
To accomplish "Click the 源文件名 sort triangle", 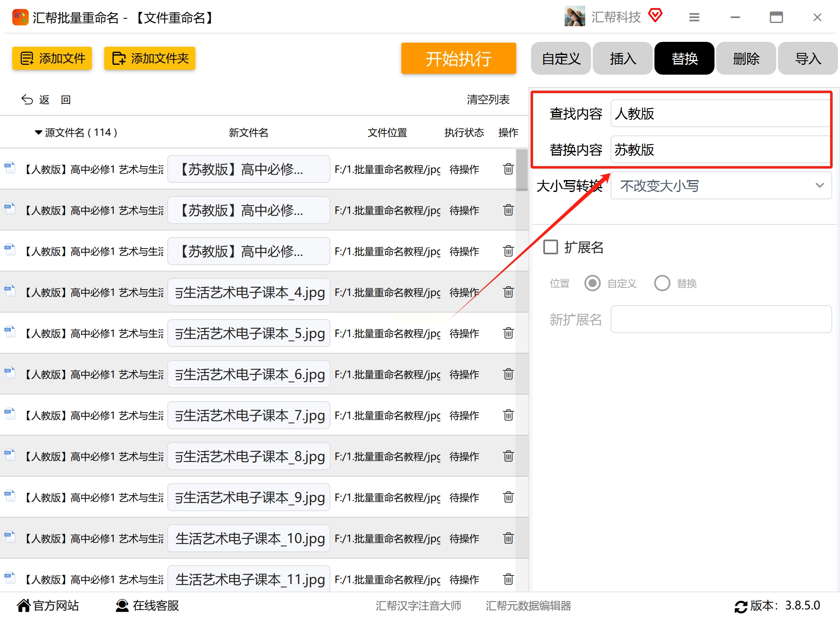I will click(39, 132).
